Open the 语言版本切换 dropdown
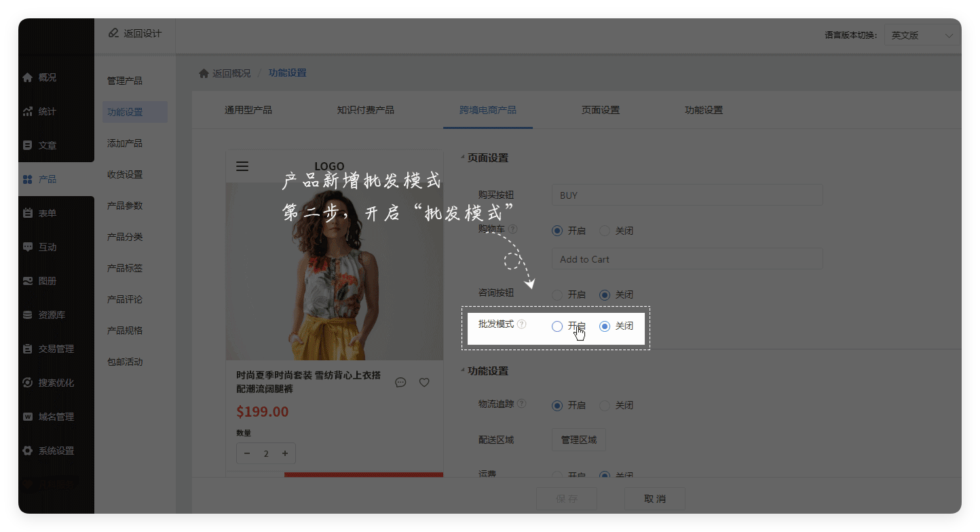The width and height of the screenshot is (980, 532). click(921, 35)
